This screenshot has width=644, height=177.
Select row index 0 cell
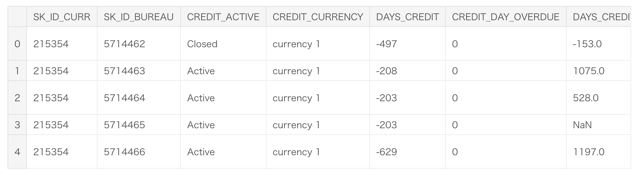pyautogui.click(x=17, y=44)
